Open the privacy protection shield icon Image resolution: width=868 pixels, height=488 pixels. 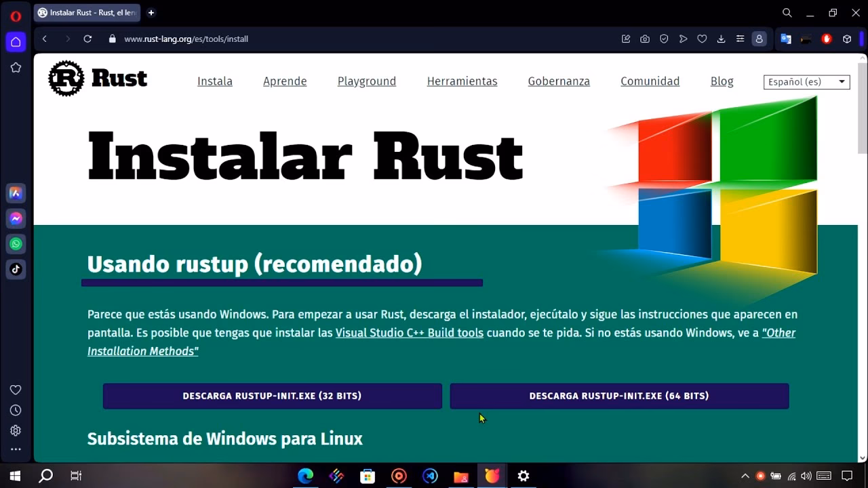click(664, 39)
